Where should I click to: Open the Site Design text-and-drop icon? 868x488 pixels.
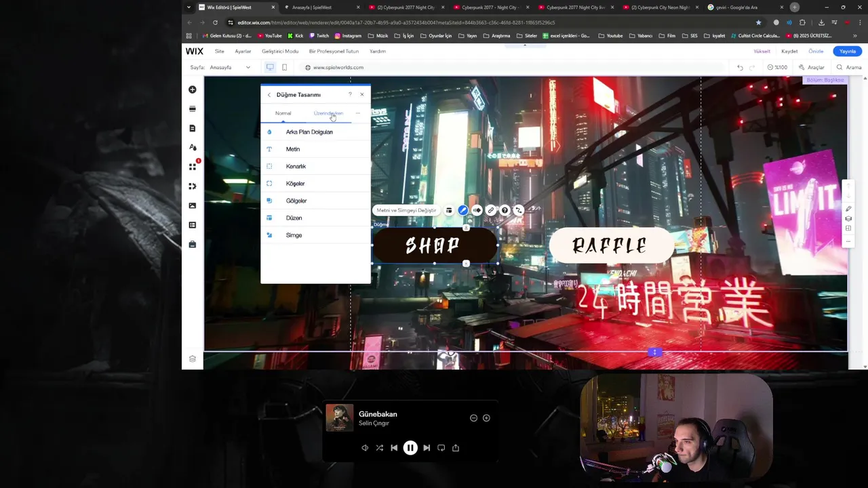tap(193, 147)
